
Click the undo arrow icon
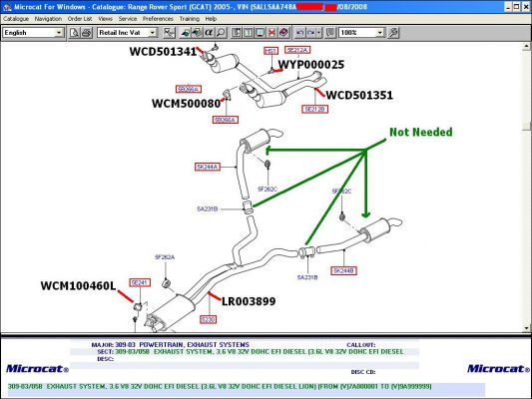299,33
